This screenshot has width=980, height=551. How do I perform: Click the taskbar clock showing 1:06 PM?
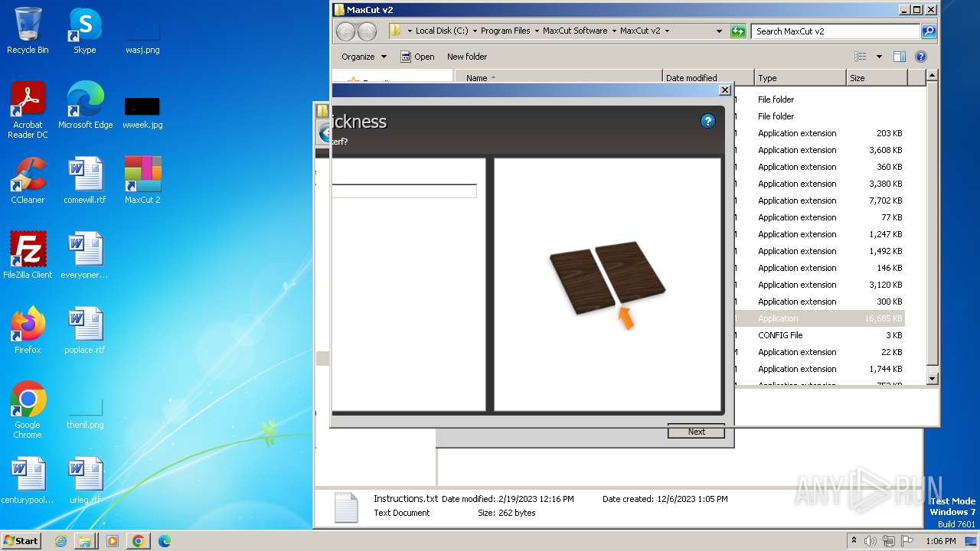[x=939, y=541]
